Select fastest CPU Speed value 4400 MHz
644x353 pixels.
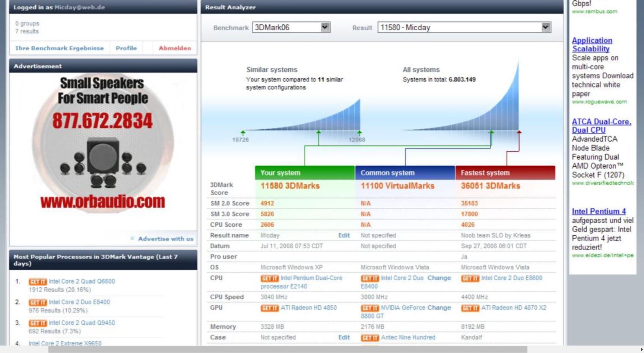(x=475, y=297)
